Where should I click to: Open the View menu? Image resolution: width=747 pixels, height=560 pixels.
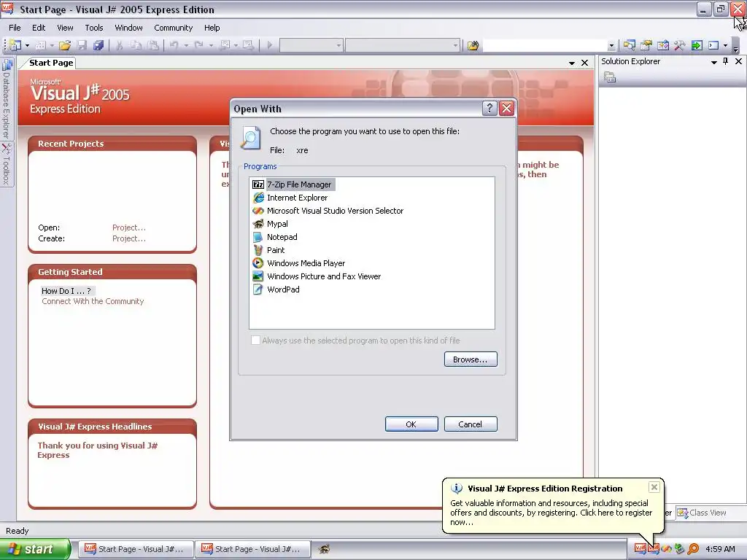65,28
